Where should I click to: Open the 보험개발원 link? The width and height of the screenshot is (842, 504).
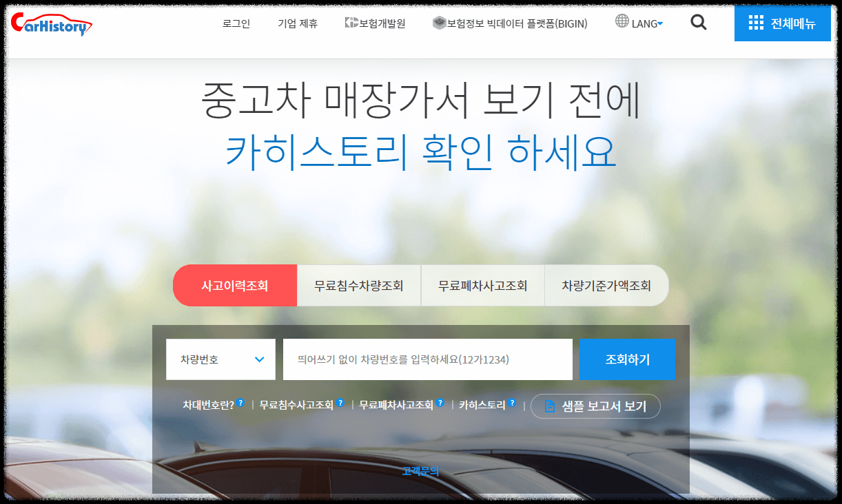click(x=376, y=23)
